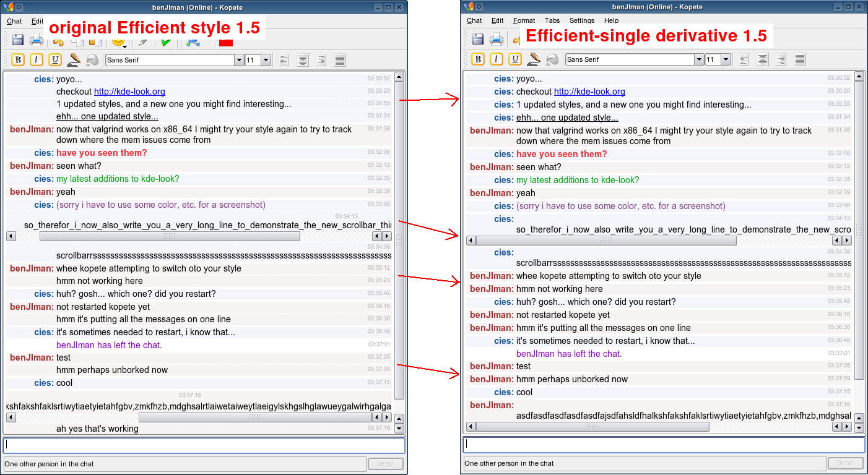Image resolution: width=868 pixels, height=475 pixels.
Task: Click the lower horizontal scrollbar handle in left chat
Action: click(x=255, y=417)
